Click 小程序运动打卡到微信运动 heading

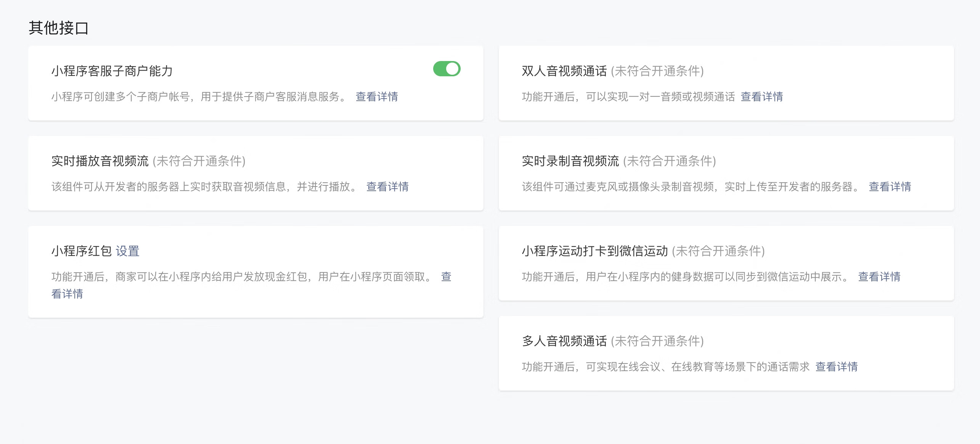(594, 251)
